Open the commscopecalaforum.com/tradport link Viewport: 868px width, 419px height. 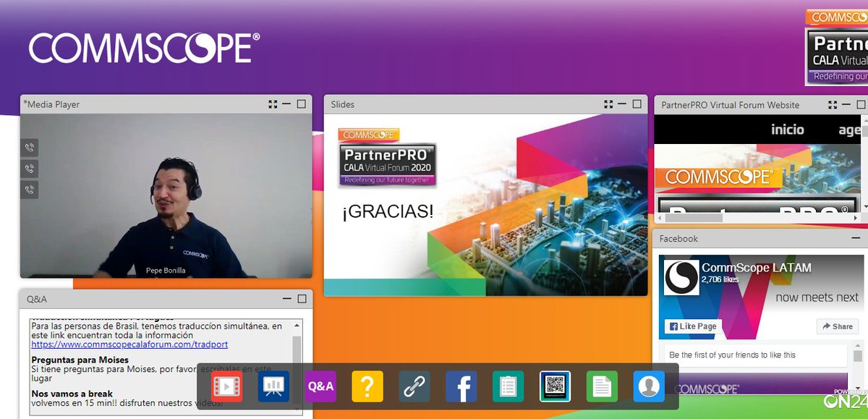point(129,344)
